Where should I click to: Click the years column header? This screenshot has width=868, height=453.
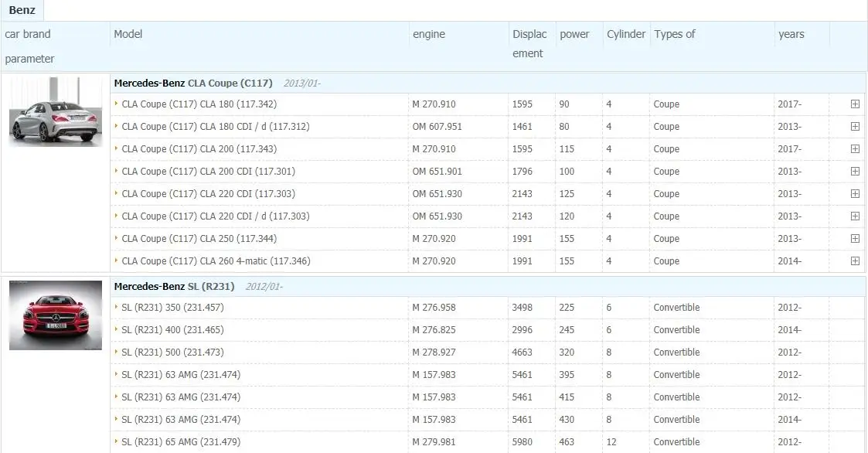(x=791, y=34)
